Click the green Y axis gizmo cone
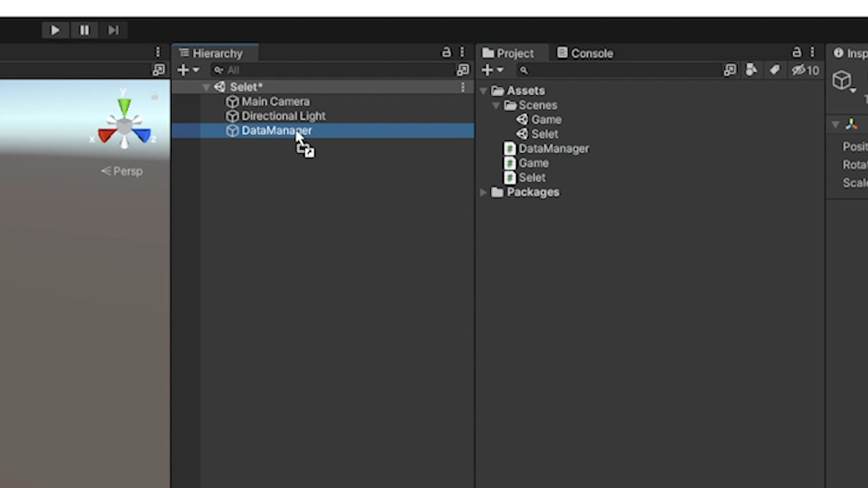868x488 pixels. (x=124, y=107)
